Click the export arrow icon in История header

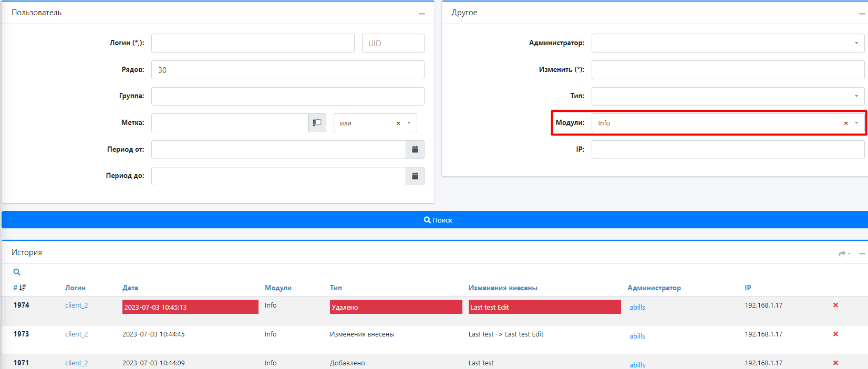[843, 254]
